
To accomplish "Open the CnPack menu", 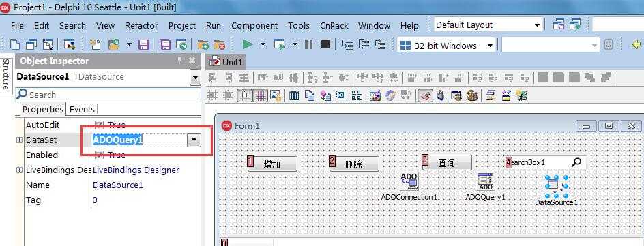I will [334, 25].
